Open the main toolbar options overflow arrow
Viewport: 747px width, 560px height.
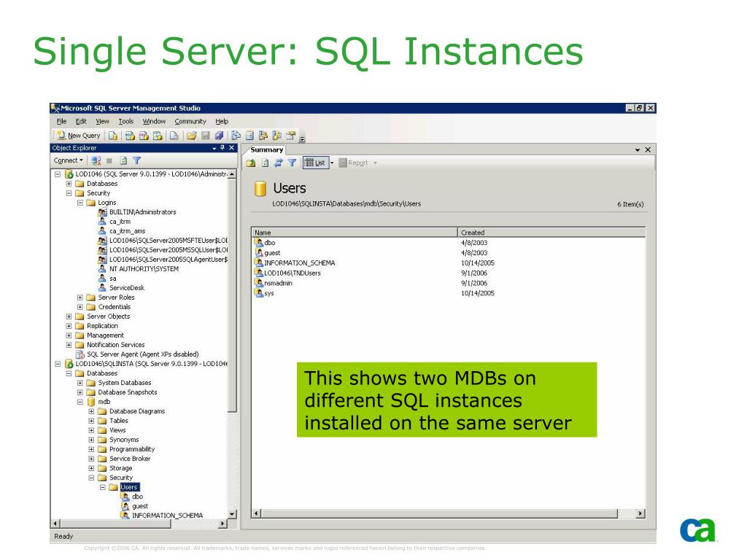303,138
